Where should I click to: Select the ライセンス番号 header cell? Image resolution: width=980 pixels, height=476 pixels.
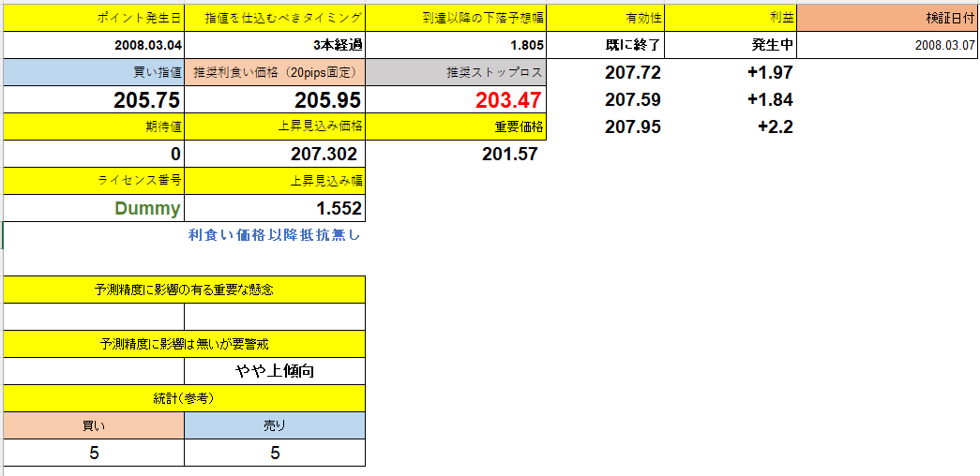click(x=94, y=181)
